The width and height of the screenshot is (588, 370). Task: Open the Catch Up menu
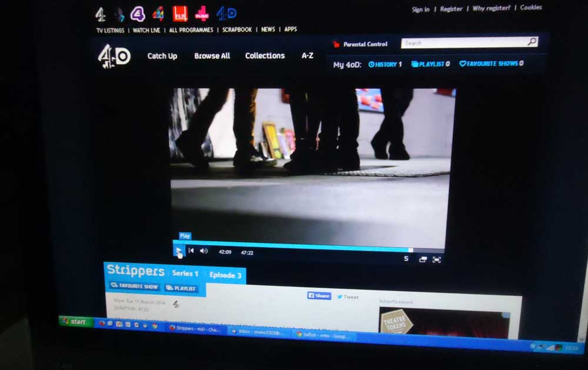point(162,56)
